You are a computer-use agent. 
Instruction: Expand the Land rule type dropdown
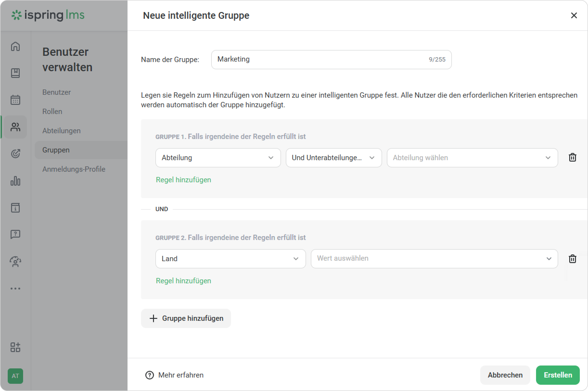(230, 259)
